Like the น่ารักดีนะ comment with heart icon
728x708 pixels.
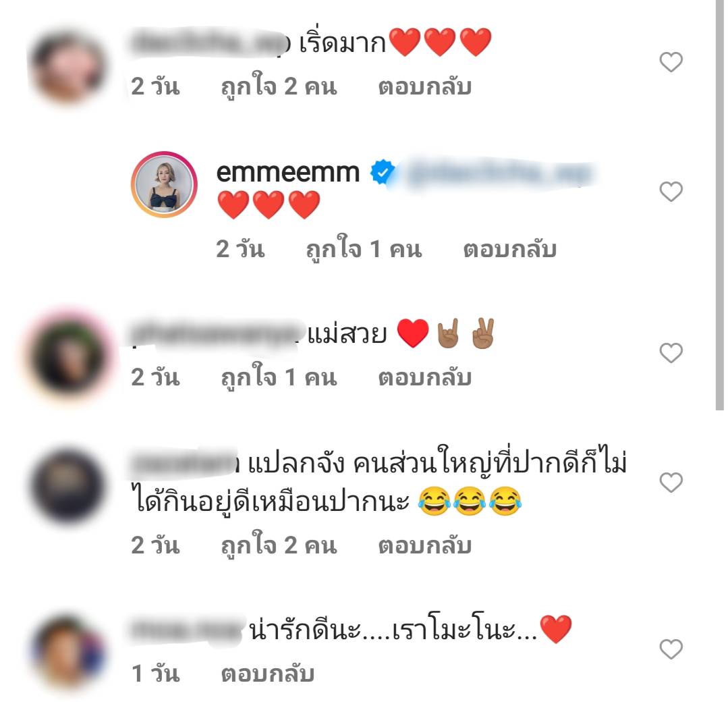click(671, 649)
